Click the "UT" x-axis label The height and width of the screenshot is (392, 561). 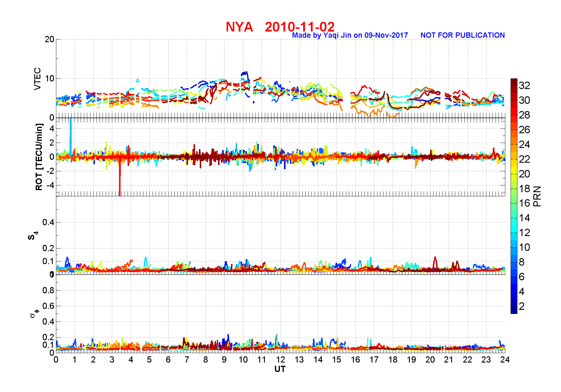pyautogui.click(x=280, y=369)
